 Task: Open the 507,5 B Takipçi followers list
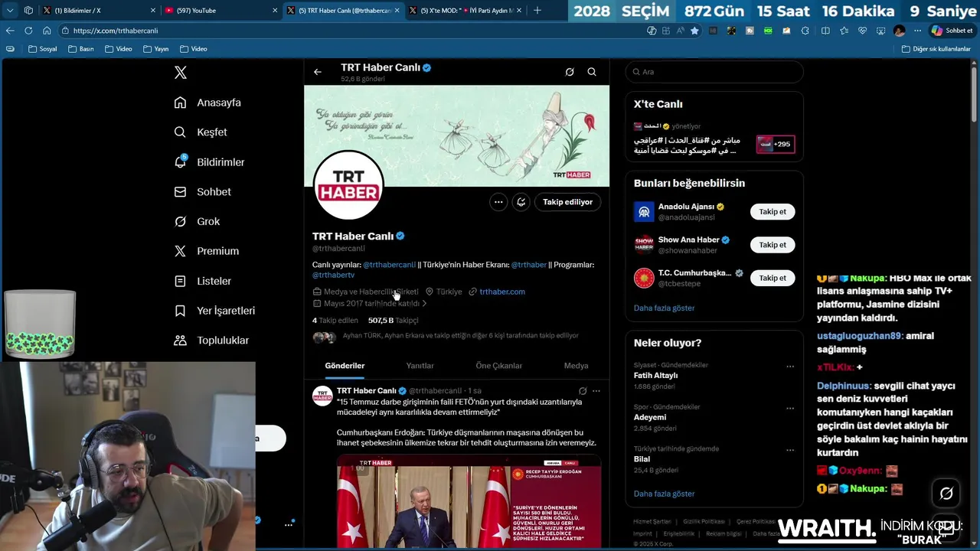point(394,321)
